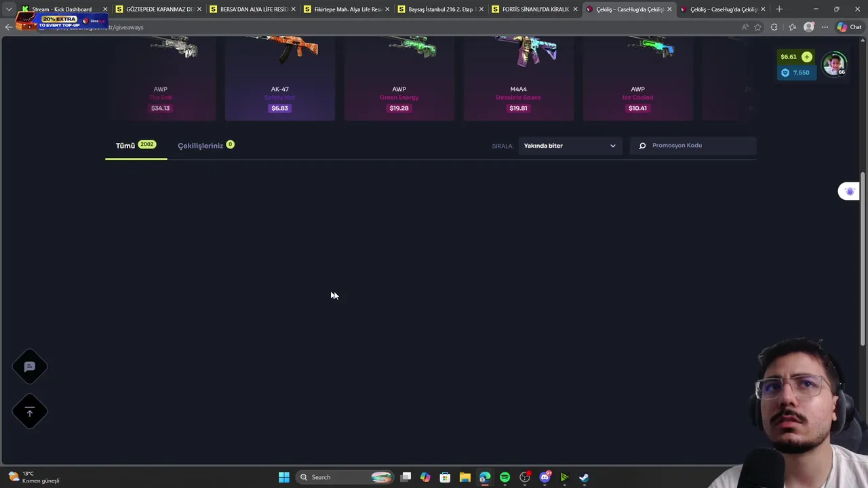Click the Promosyon Kodu search field
This screenshot has height=488, width=868.
[693, 146]
